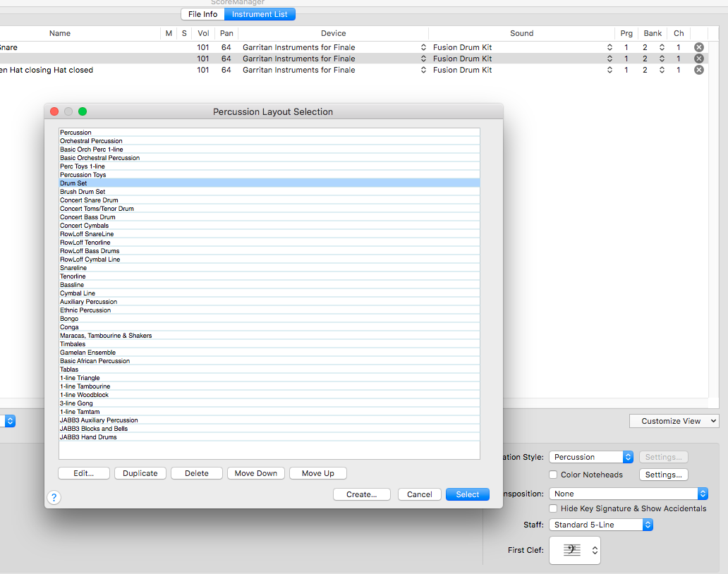Image resolution: width=728 pixels, height=574 pixels.
Task: Toggle Hide Key Signature & Show Accidentals
Action: 554,508
